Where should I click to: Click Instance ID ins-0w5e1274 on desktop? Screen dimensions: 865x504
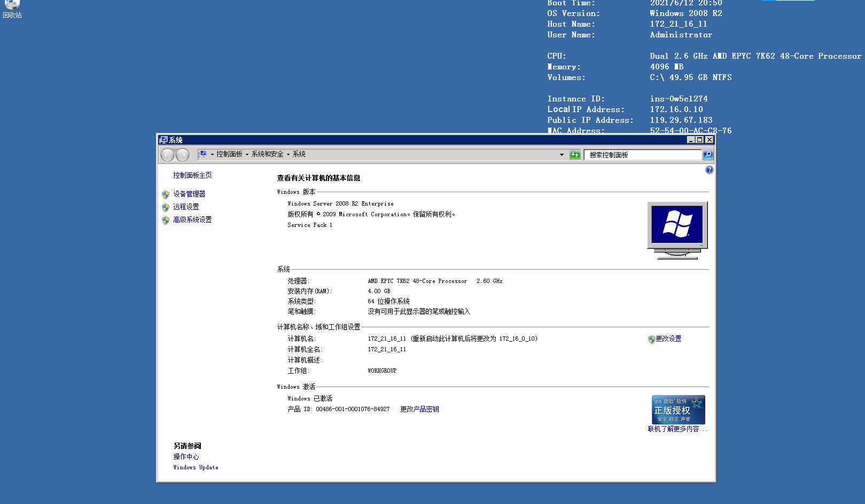[x=679, y=99]
